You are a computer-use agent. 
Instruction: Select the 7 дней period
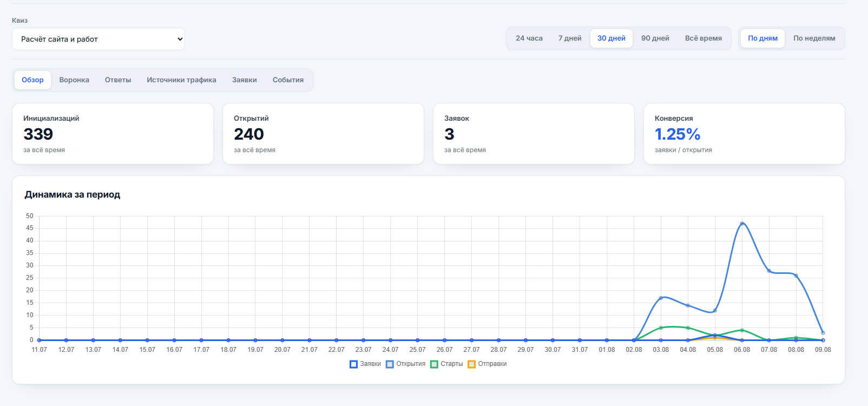coord(570,38)
